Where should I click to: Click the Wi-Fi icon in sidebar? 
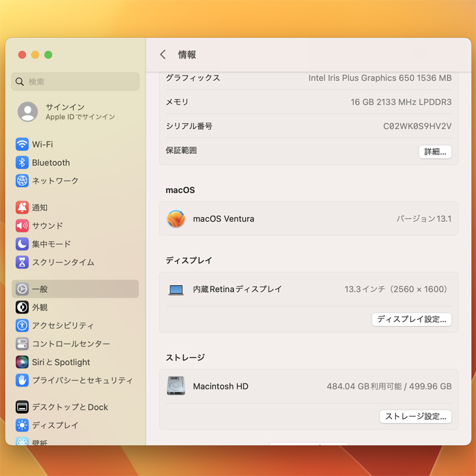coord(22,144)
